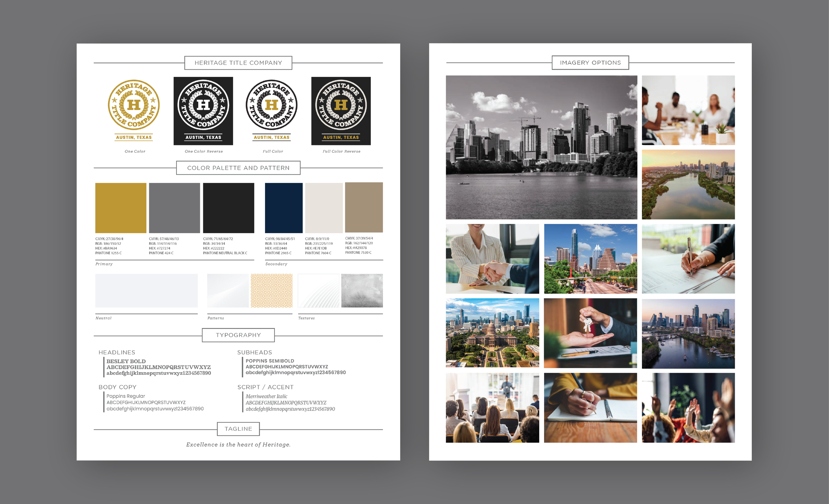This screenshot has width=829, height=504.
Task: Click the TAGLINE section label
Action: [238, 429]
